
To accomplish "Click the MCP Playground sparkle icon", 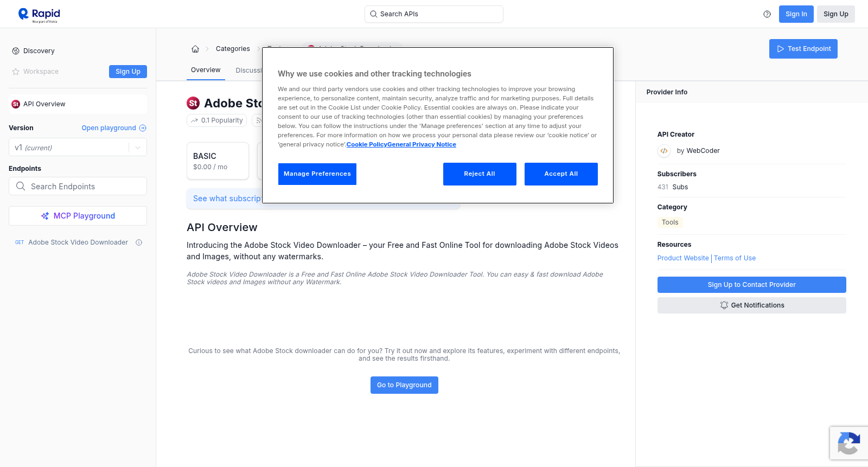I will tap(45, 216).
